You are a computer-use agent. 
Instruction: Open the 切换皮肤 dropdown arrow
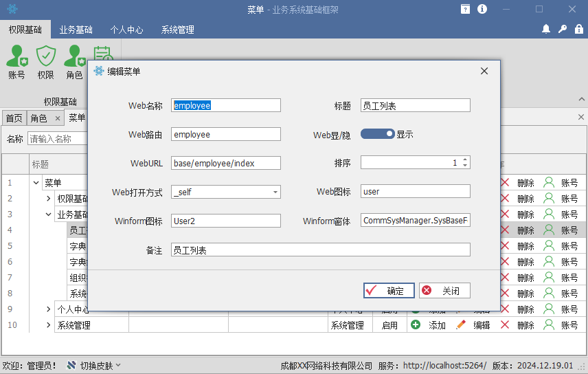pyautogui.click(x=118, y=365)
